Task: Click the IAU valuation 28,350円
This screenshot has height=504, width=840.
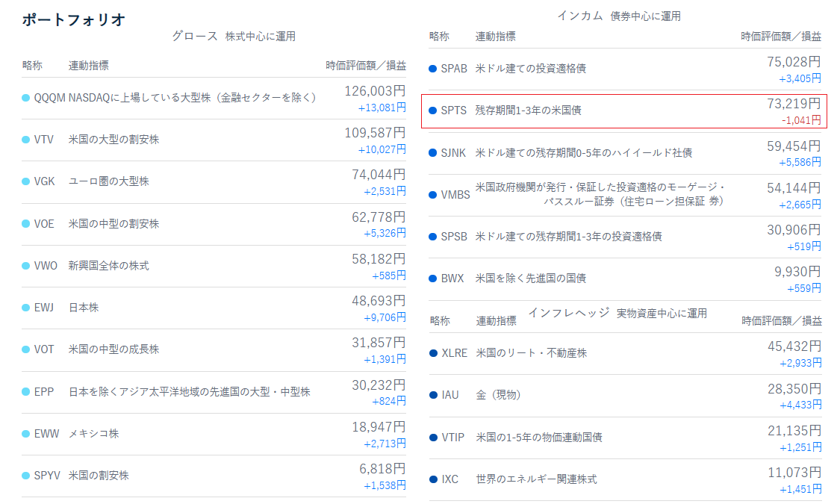Action: point(794,389)
